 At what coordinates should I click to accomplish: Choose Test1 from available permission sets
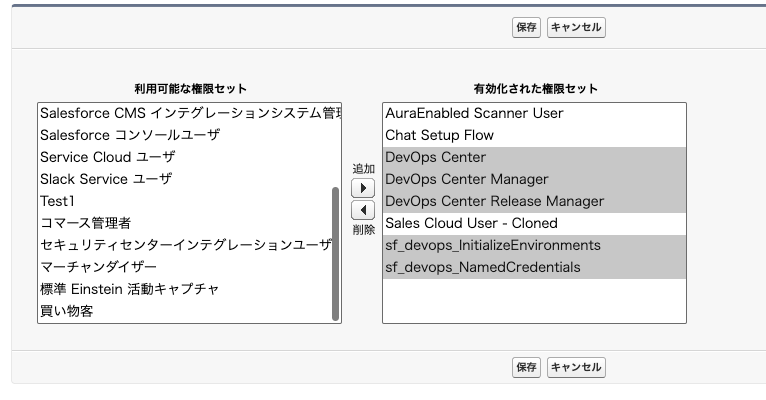pos(57,201)
